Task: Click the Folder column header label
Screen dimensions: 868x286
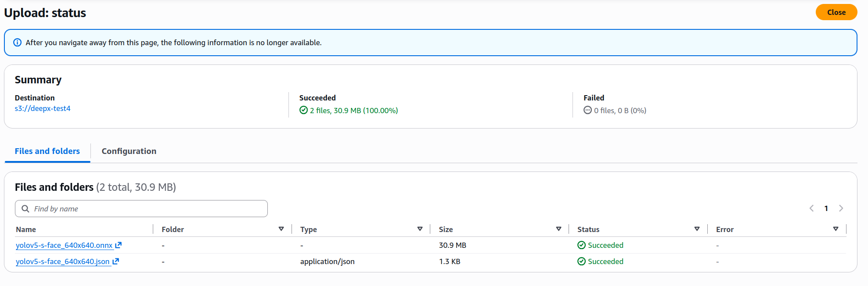Action: [x=173, y=229]
